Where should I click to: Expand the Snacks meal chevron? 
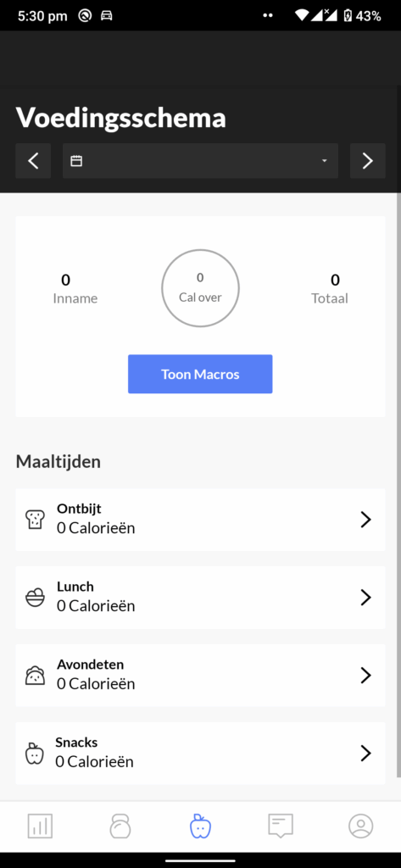click(x=365, y=754)
